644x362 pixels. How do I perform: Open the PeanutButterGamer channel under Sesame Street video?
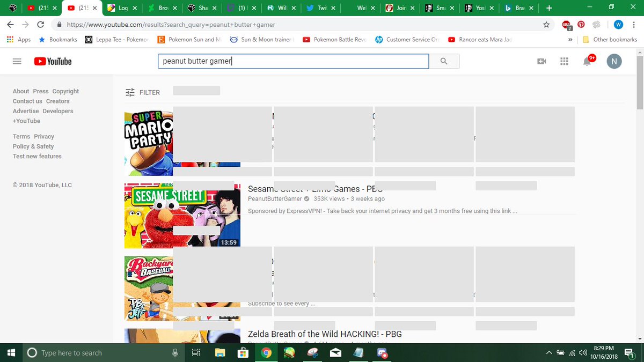tap(275, 198)
